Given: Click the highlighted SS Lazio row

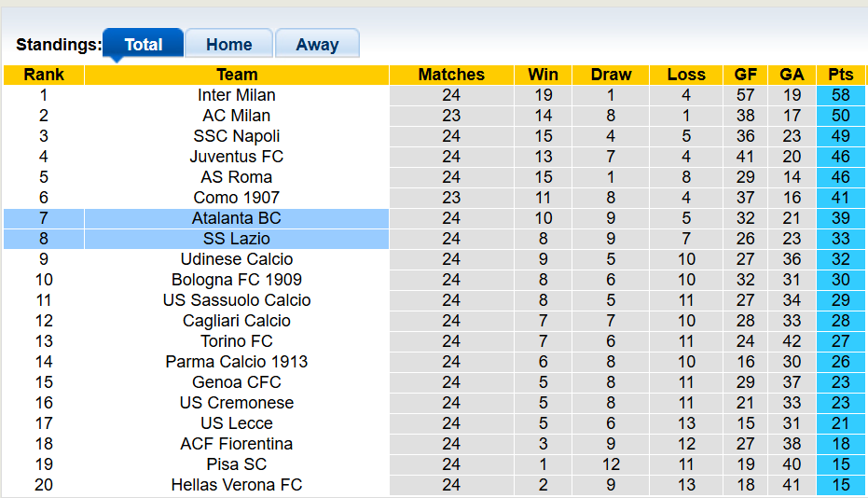Looking at the screenshot, I should (x=237, y=239).
